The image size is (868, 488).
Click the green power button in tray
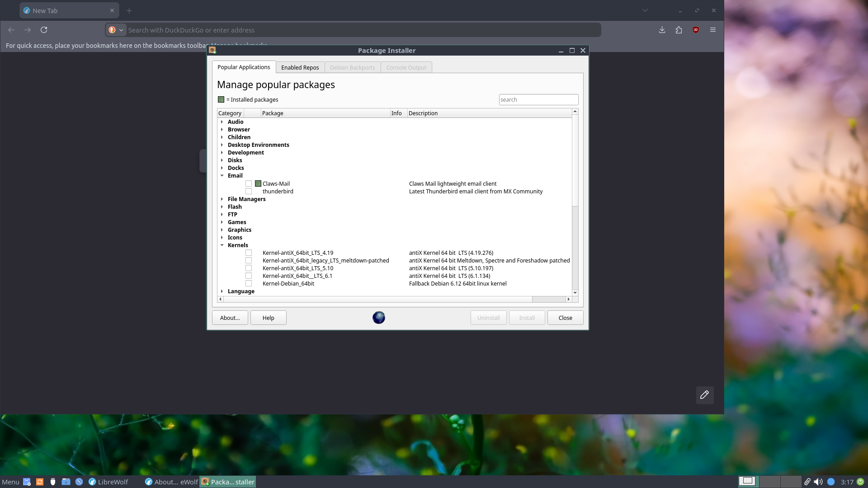coord(860,482)
